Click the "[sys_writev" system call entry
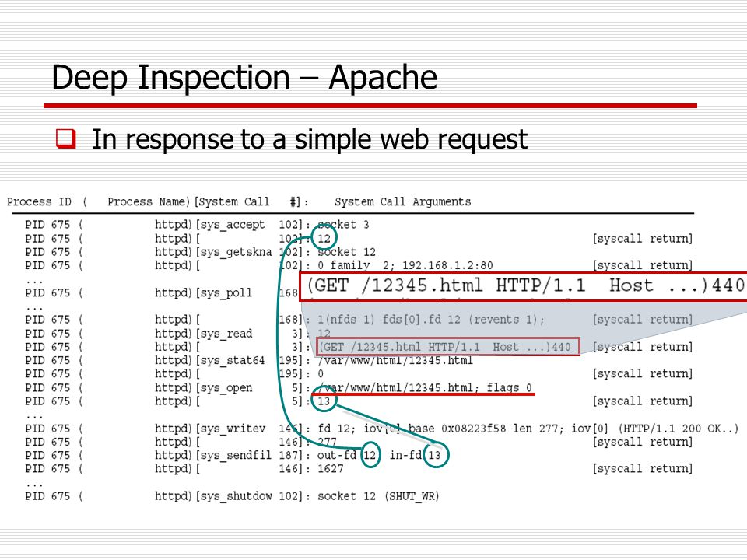The height and width of the screenshot is (560, 747). (230, 429)
